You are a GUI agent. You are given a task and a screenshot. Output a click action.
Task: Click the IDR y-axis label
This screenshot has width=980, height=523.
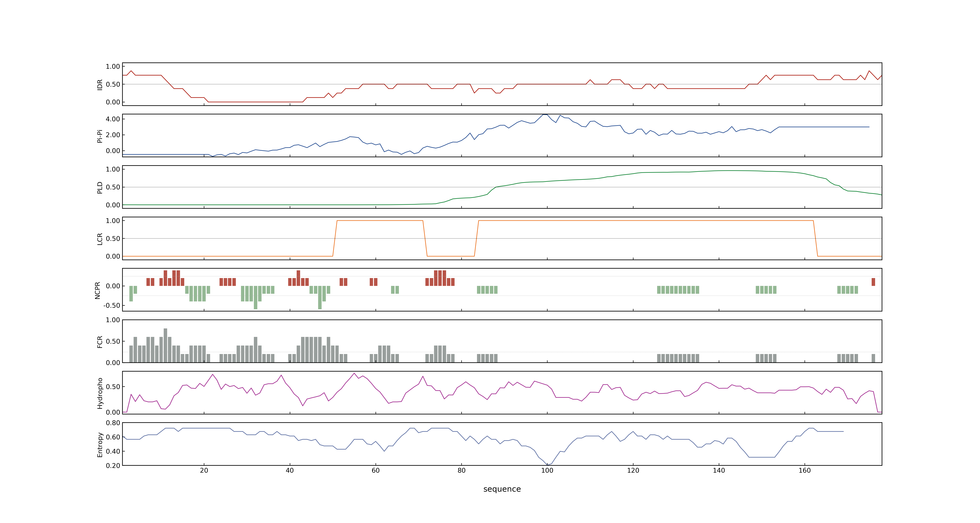click(100, 85)
